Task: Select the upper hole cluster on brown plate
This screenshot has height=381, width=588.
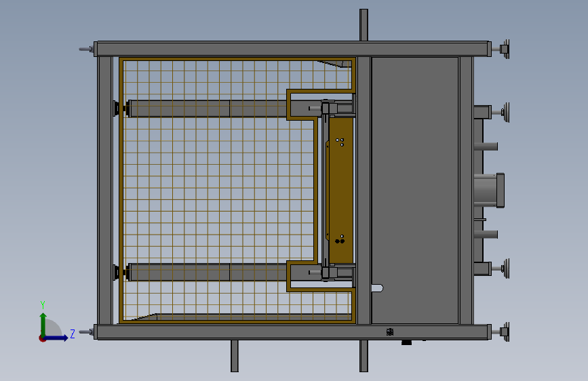Action: [x=340, y=142]
